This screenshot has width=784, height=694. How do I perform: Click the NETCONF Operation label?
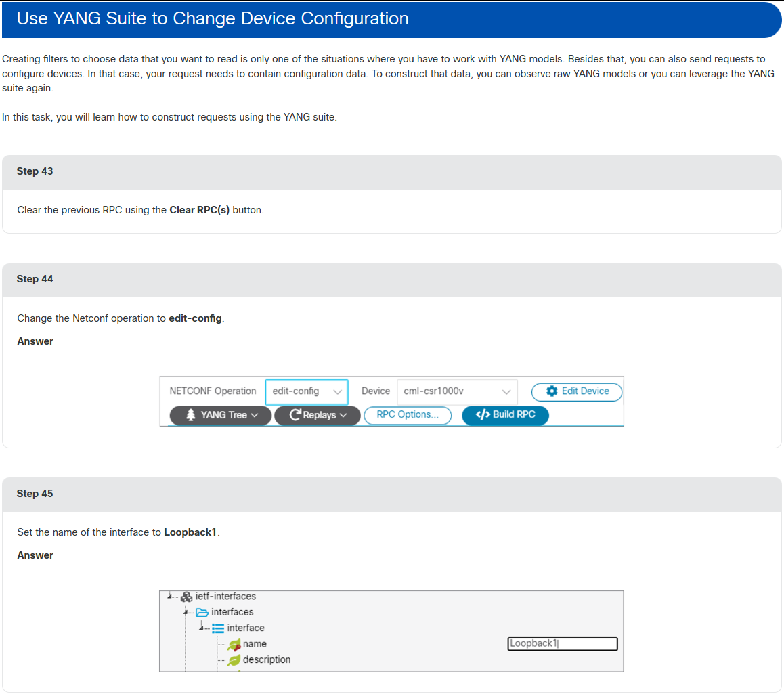point(213,391)
